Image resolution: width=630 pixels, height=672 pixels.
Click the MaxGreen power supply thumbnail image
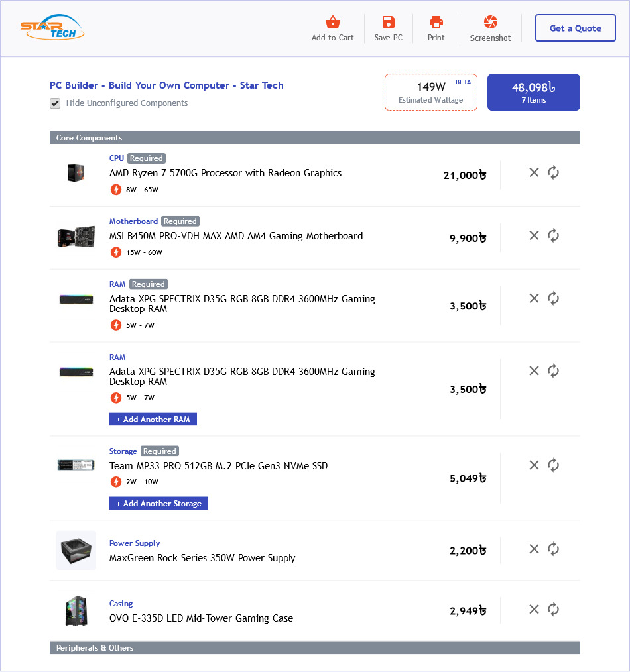(76, 550)
